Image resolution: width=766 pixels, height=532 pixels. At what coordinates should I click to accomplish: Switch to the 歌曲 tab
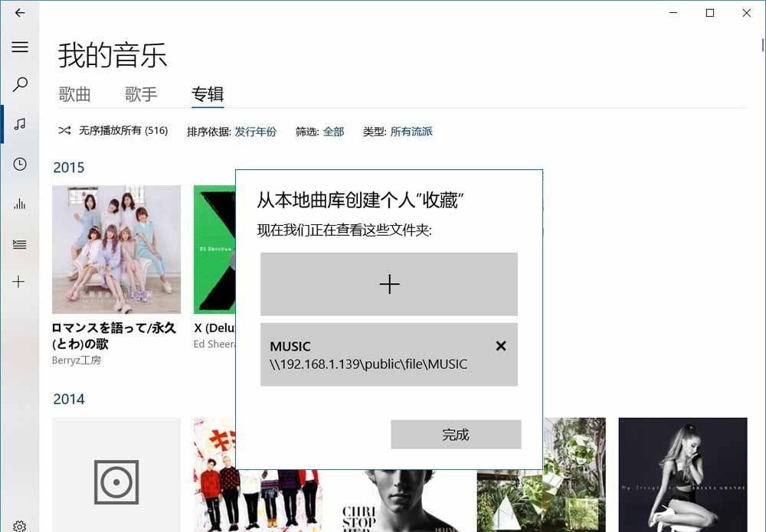(75, 94)
